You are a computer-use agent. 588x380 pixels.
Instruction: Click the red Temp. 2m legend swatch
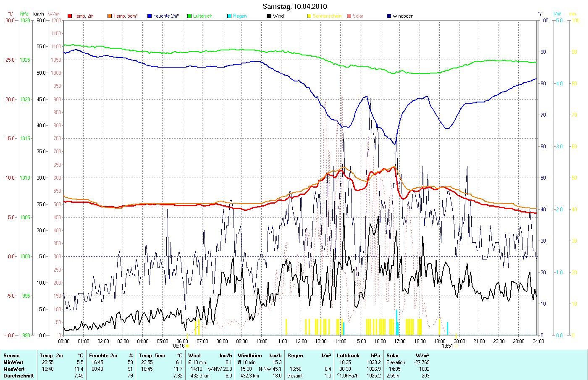click(x=70, y=16)
